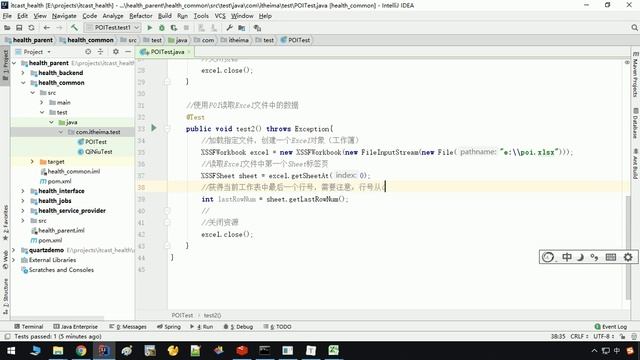Open the Java Enterprise tool window
The width and height of the screenshot is (640, 360).
[76, 327]
